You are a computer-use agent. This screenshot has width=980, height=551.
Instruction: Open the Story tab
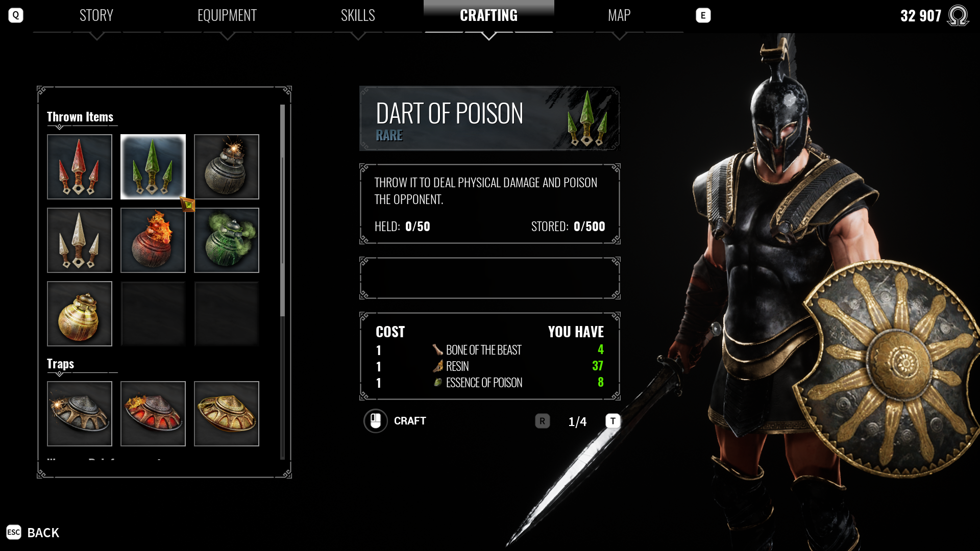(x=96, y=15)
